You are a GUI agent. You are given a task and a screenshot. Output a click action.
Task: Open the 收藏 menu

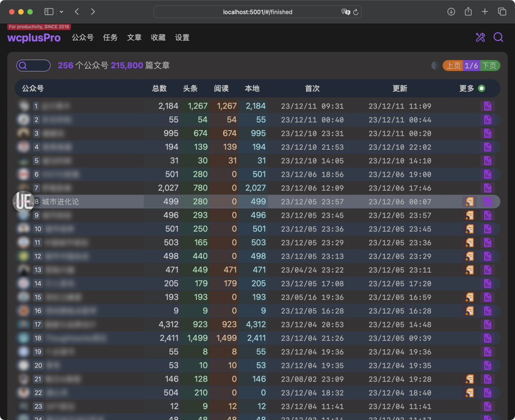[158, 38]
